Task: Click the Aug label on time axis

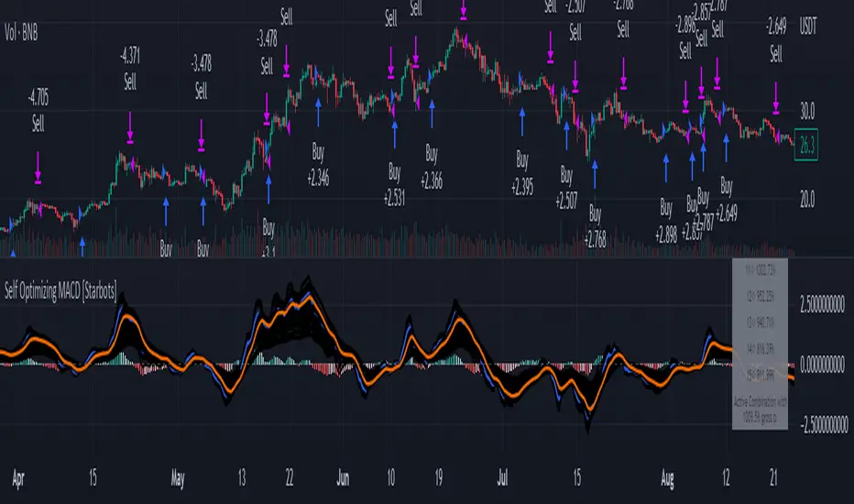Action: click(667, 479)
